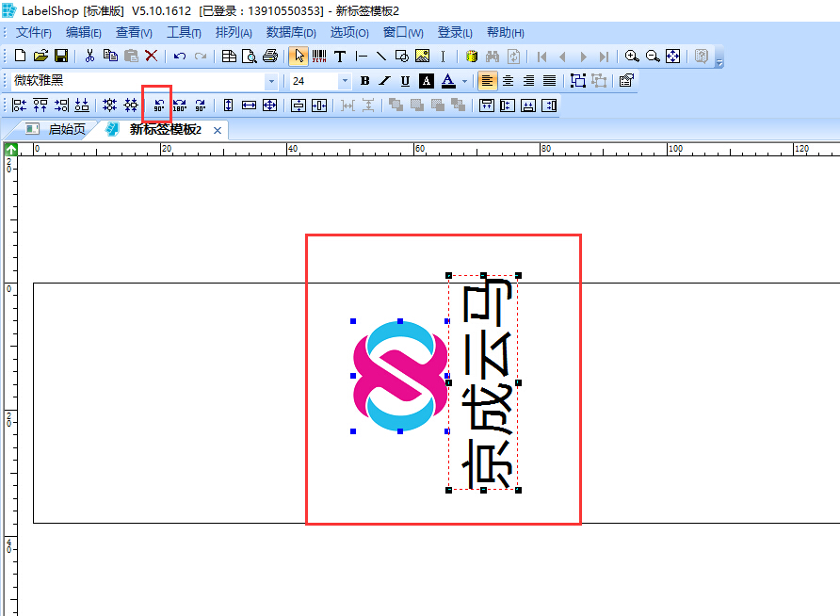Click the rotate 180° icon
Screen dimensions: 840x616
(179, 105)
